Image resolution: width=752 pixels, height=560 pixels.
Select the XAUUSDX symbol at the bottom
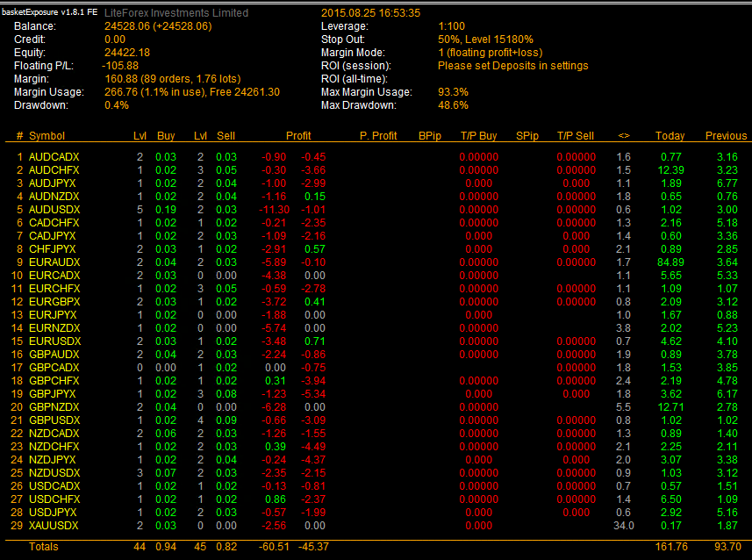54,526
